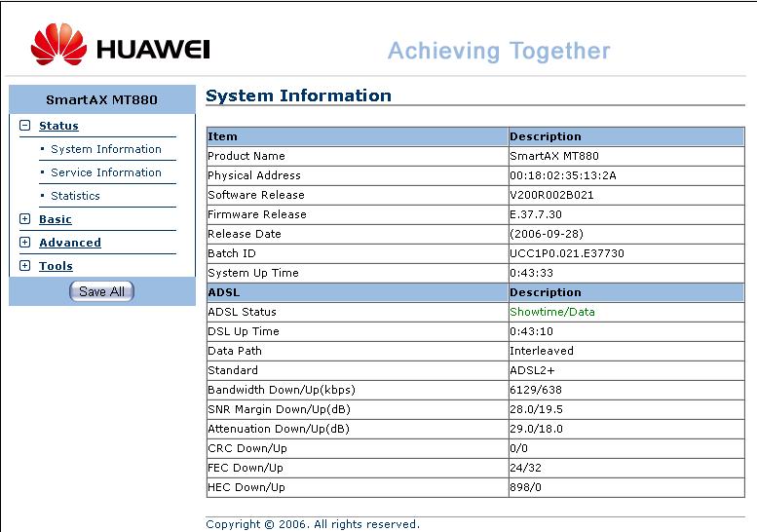Open the Advanced menu link
Image resolution: width=757 pixels, height=532 pixels.
pos(70,243)
